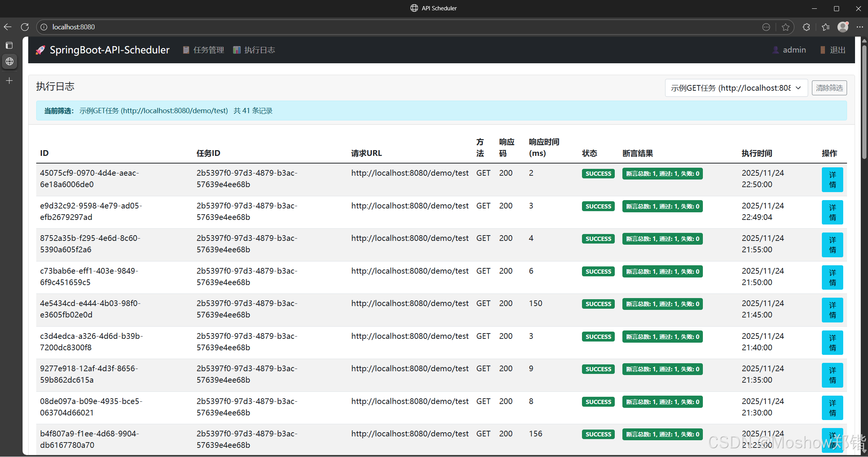868x457 pixels.
Task: Open 详情 for the 22:50:00 log entry
Action: [x=833, y=180]
